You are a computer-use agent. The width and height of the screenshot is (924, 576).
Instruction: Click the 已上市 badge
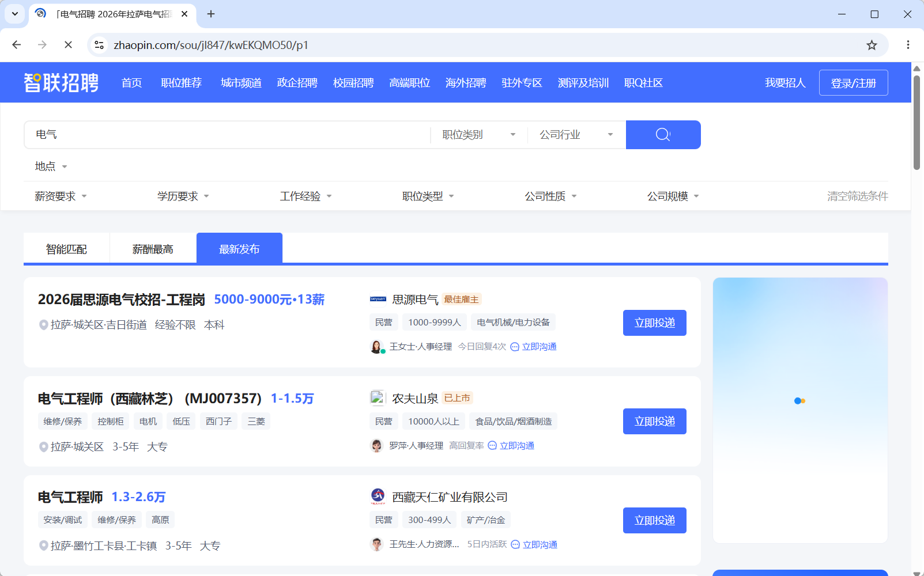point(457,398)
